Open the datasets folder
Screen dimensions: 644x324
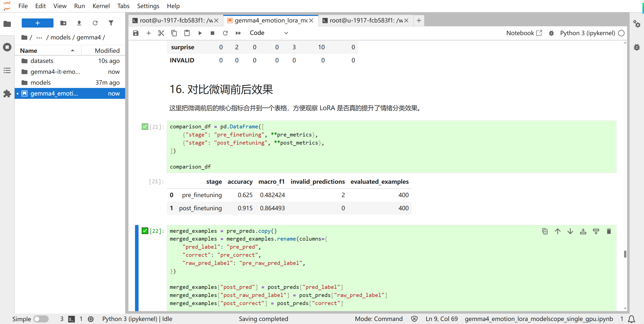tap(70, 61)
